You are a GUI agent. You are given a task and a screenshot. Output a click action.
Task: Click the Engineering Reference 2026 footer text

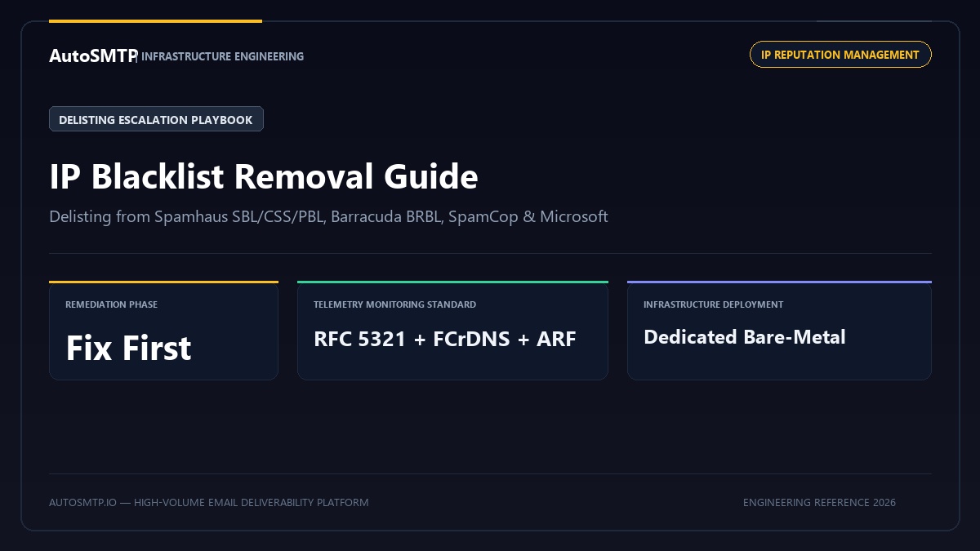[819, 503]
